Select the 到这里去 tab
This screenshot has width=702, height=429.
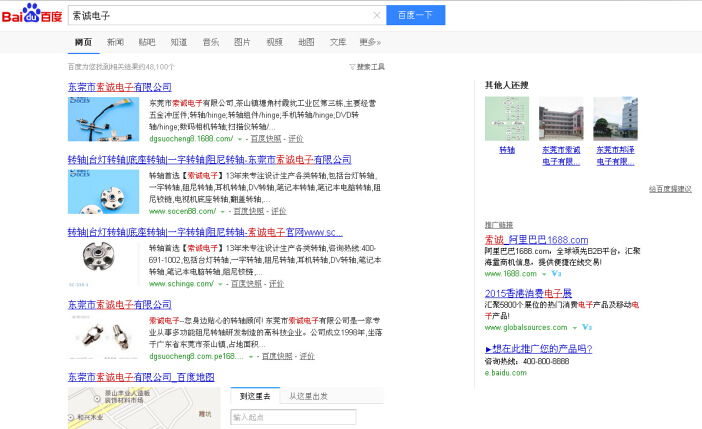[x=255, y=396]
